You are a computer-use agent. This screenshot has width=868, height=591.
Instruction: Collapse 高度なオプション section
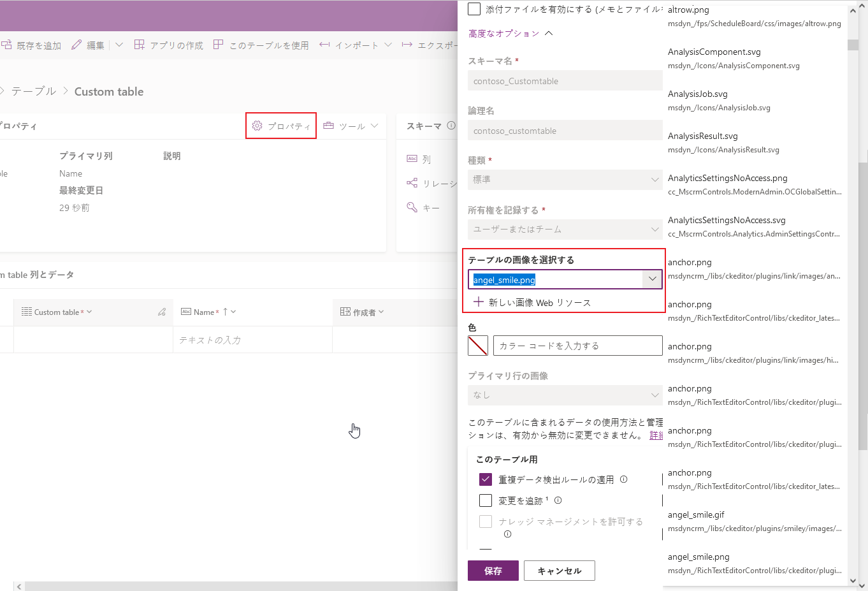tap(511, 33)
